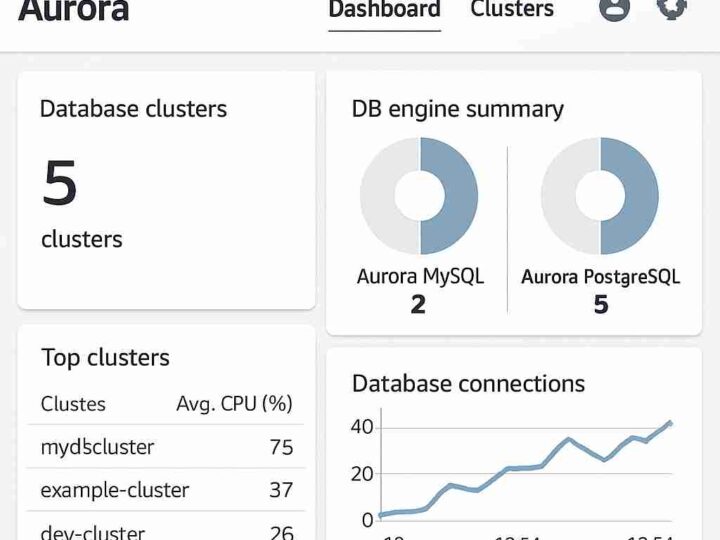
Task: Open the example-cluster entry
Action: (115, 490)
